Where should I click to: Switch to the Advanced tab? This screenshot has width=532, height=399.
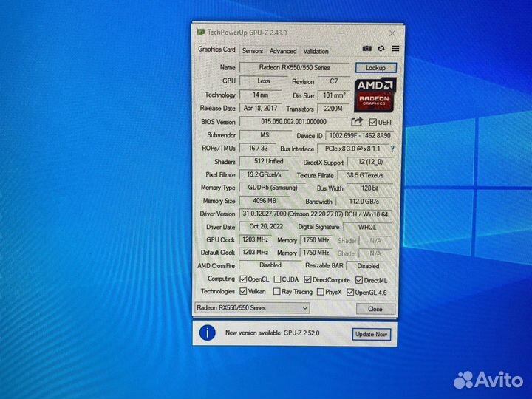pos(283,51)
